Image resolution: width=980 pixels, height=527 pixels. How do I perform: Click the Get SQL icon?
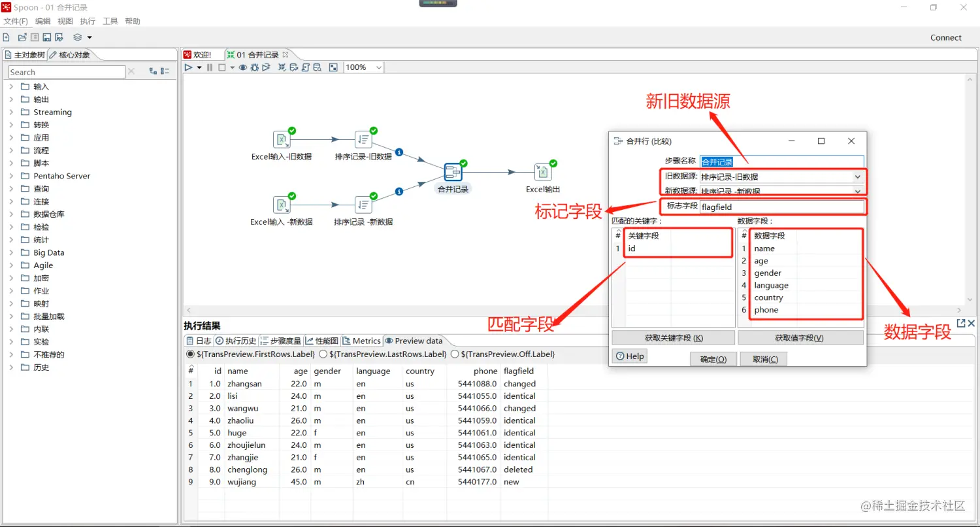(x=306, y=67)
